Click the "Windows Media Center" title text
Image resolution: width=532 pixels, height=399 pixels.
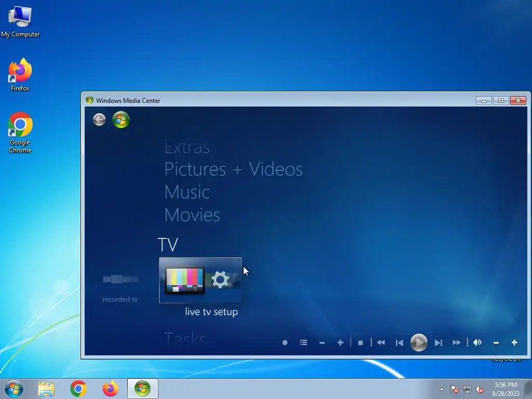128,101
